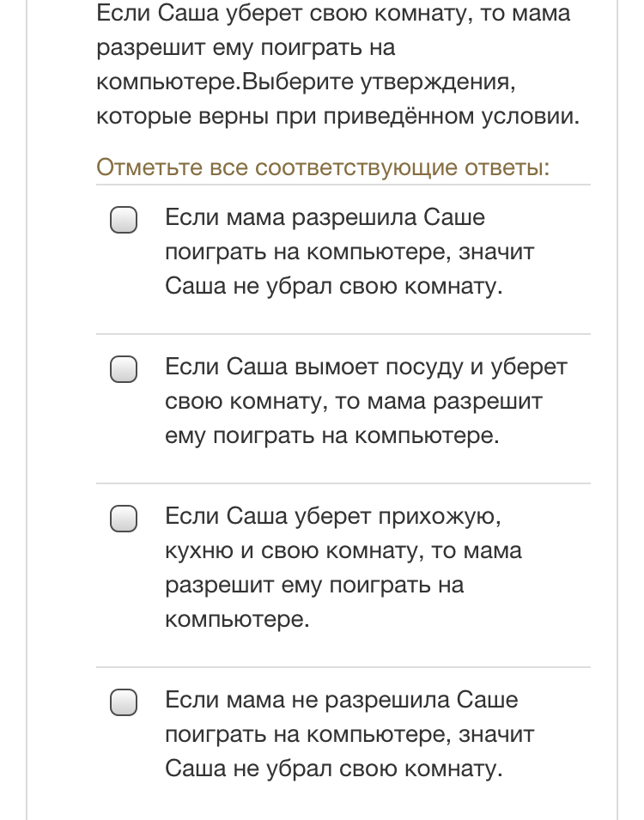Click the instruction 'Отметьте все соответствующие ответы:'
Viewport: 644px width, 820px height.
click(323, 166)
